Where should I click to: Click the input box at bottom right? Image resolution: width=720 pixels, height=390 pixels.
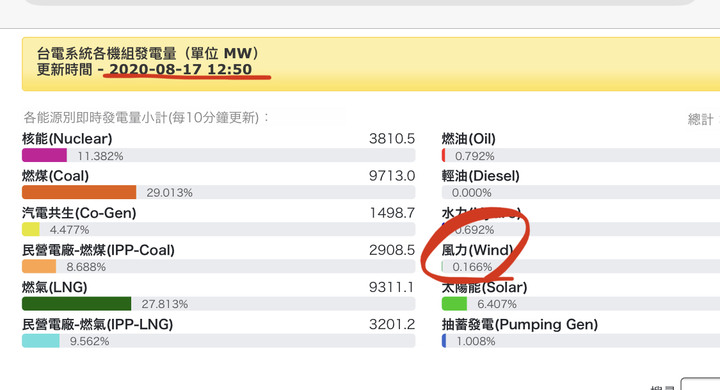tap(701, 384)
